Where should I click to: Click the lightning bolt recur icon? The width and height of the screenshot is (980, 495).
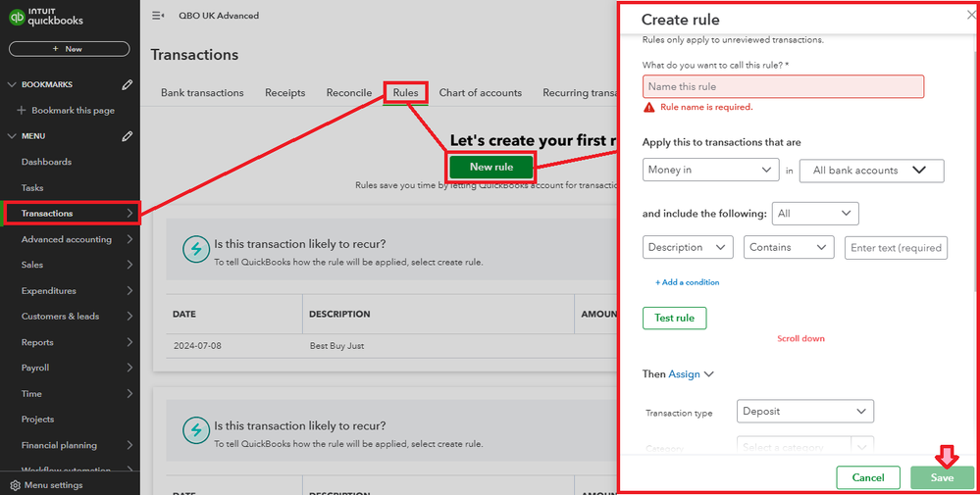[x=196, y=249]
